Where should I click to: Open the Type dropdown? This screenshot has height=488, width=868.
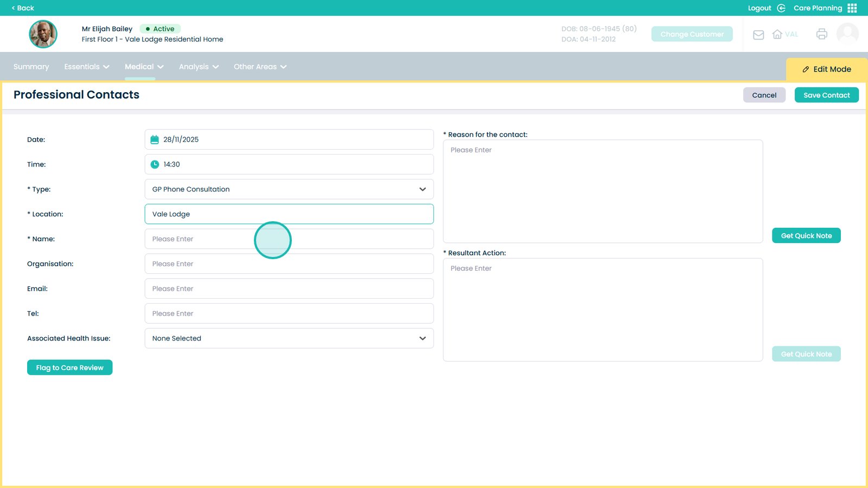[x=289, y=189]
